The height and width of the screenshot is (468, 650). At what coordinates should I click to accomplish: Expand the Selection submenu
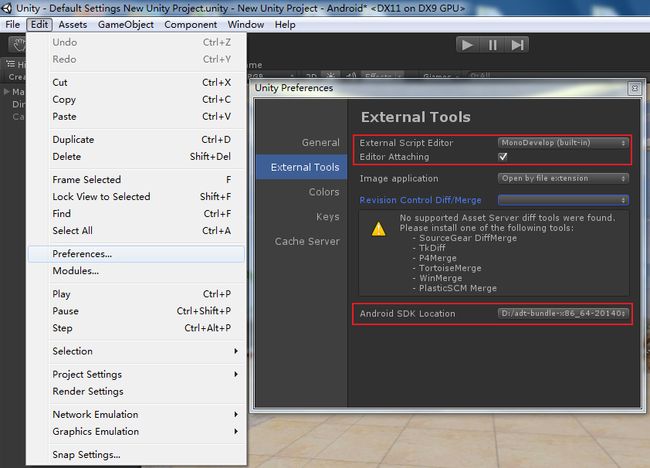(x=136, y=351)
